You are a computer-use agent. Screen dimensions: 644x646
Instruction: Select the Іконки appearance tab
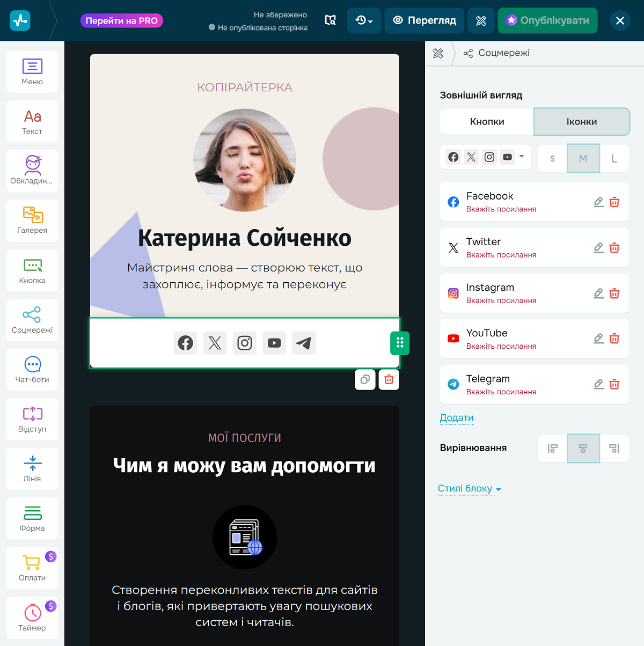[x=582, y=122]
